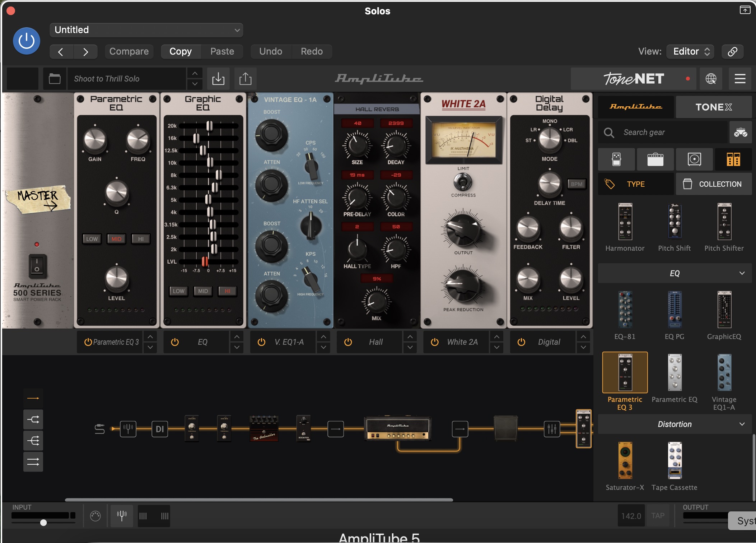The height and width of the screenshot is (543, 756).
Task: Select the TYPE filter tab
Action: coord(636,184)
